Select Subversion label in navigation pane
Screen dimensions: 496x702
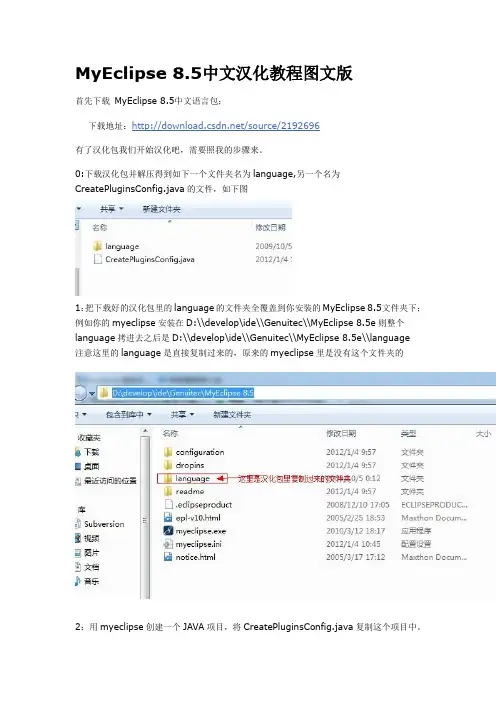pyautogui.click(x=104, y=524)
